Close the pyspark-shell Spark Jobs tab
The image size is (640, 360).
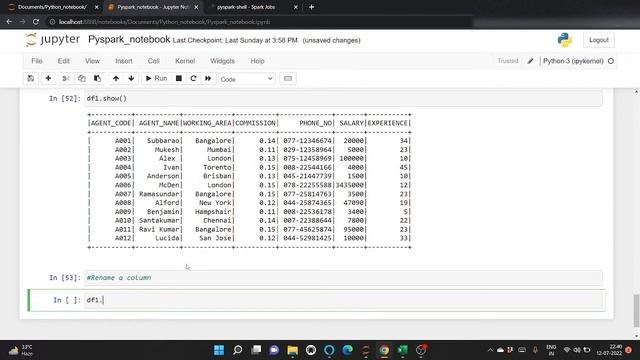click(x=296, y=7)
